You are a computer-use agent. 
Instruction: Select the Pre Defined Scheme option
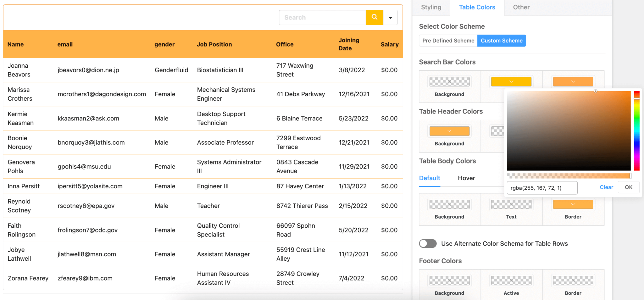(x=448, y=41)
